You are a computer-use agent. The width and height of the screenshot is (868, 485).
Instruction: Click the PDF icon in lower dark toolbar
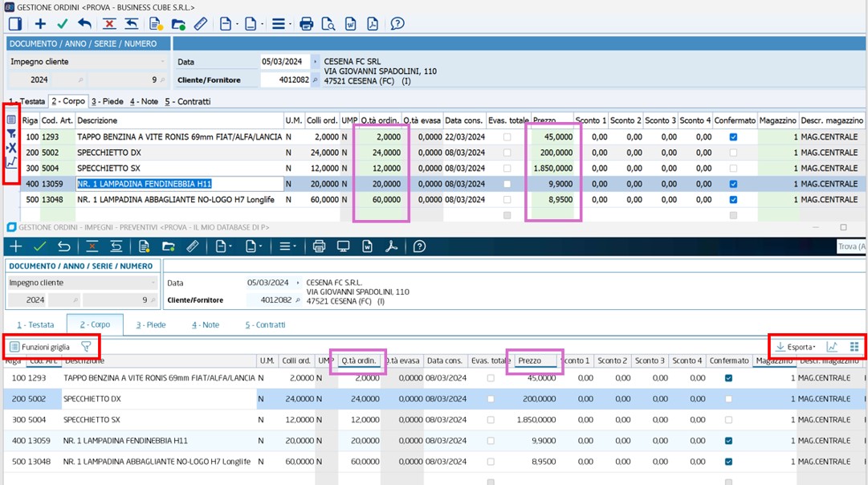pos(392,247)
